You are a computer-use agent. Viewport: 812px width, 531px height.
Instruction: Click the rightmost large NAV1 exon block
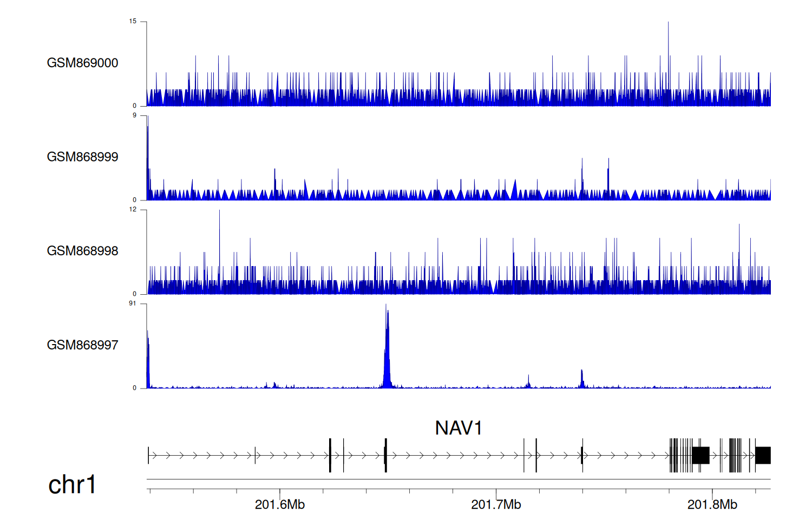pyautogui.click(x=763, y=455)
